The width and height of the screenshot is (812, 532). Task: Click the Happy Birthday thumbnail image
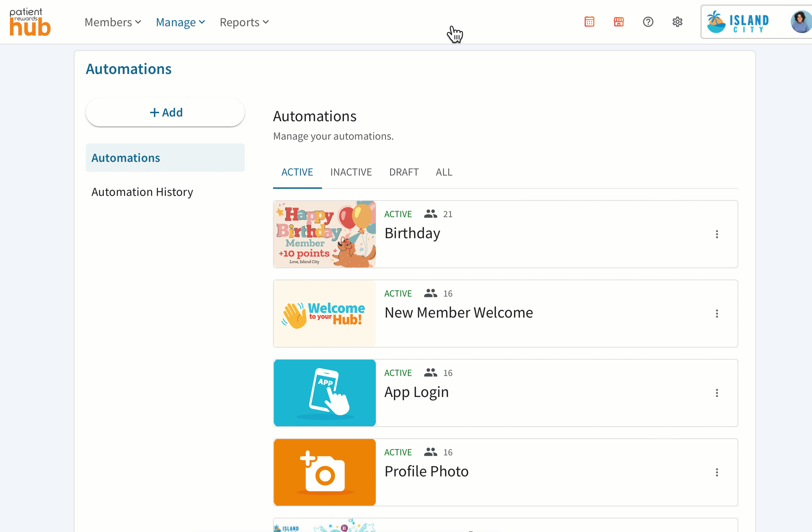[x=325, y=234]
